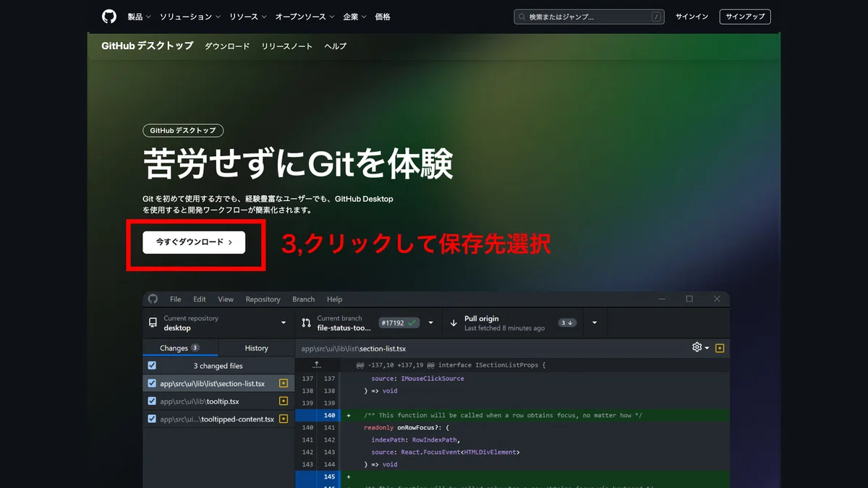Click the expand-up arrow in diff hunk header
868x488 pixels.
pos(317,365)
